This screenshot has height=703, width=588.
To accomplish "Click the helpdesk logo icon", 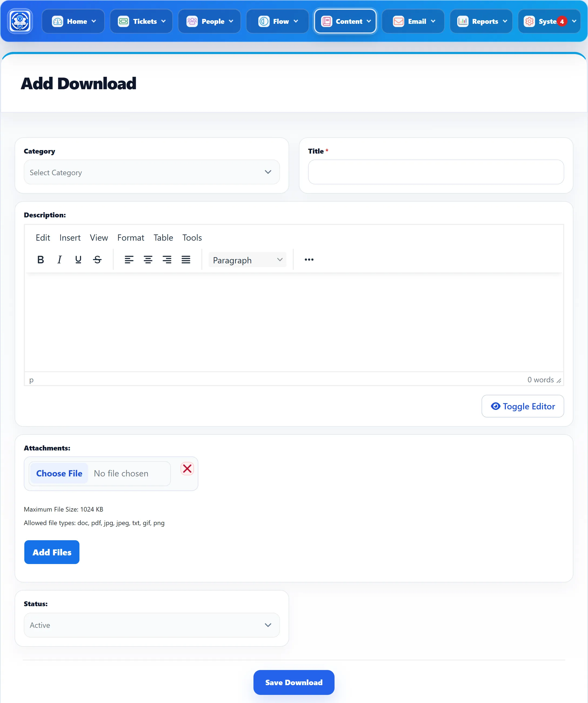I will [20, 21].
